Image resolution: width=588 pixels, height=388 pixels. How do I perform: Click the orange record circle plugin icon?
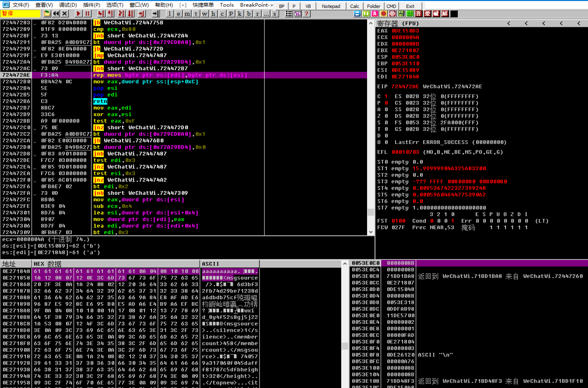383,14
